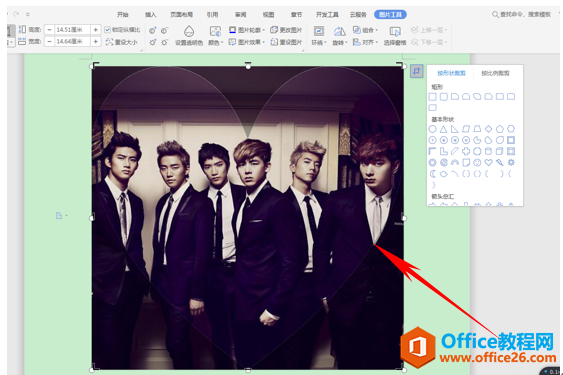The height and width of the screenshot is (375, 563).
Task: Click the search command box at top right
Action: point(521,14)
